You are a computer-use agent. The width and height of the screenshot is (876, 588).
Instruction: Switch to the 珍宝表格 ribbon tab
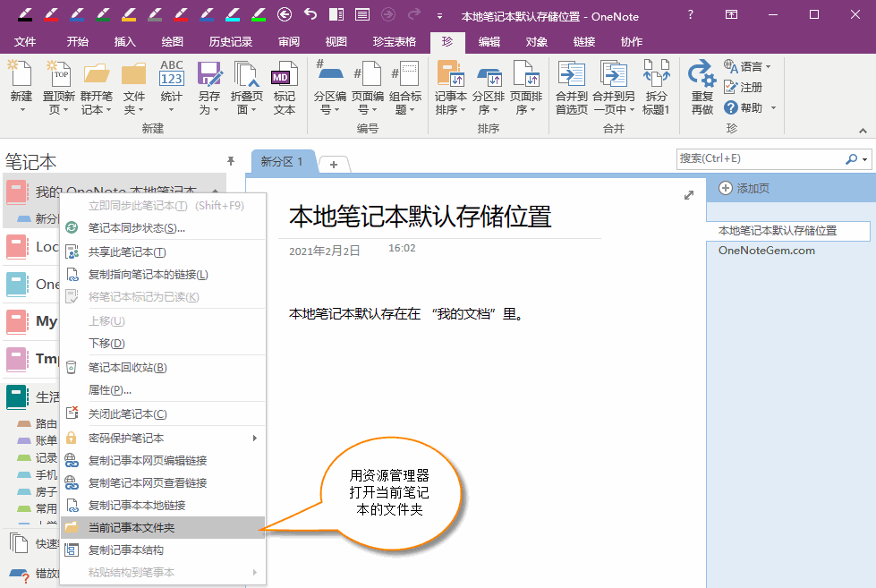[395, 42]
